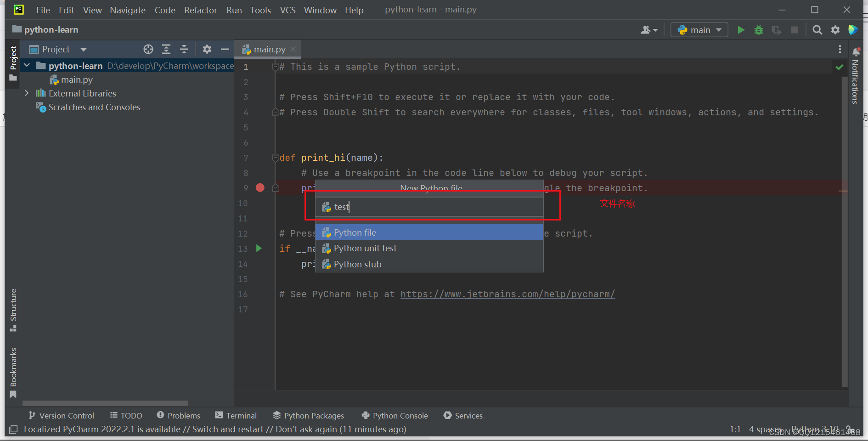
Task: Open the Code menu
Action: point(165,10)
